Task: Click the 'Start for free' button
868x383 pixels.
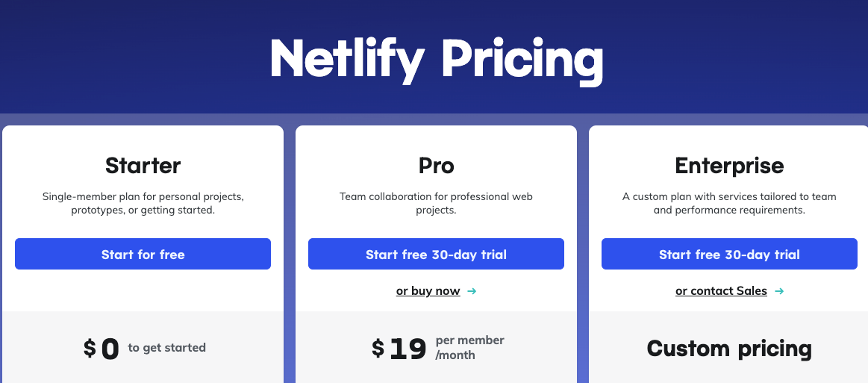Action: coord(143,254)
